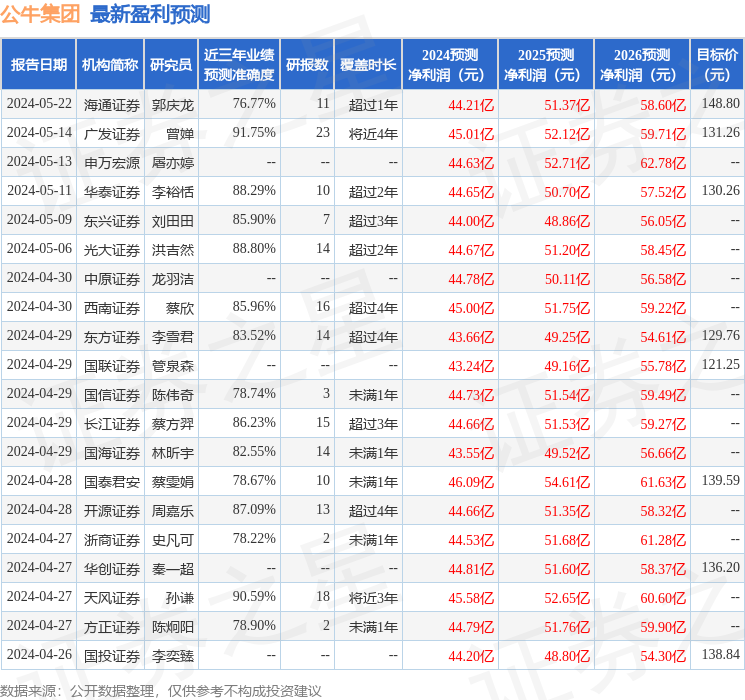Click researcher name 周嘉乐
Screen dimensions: 745x700
tap(173, 511)
